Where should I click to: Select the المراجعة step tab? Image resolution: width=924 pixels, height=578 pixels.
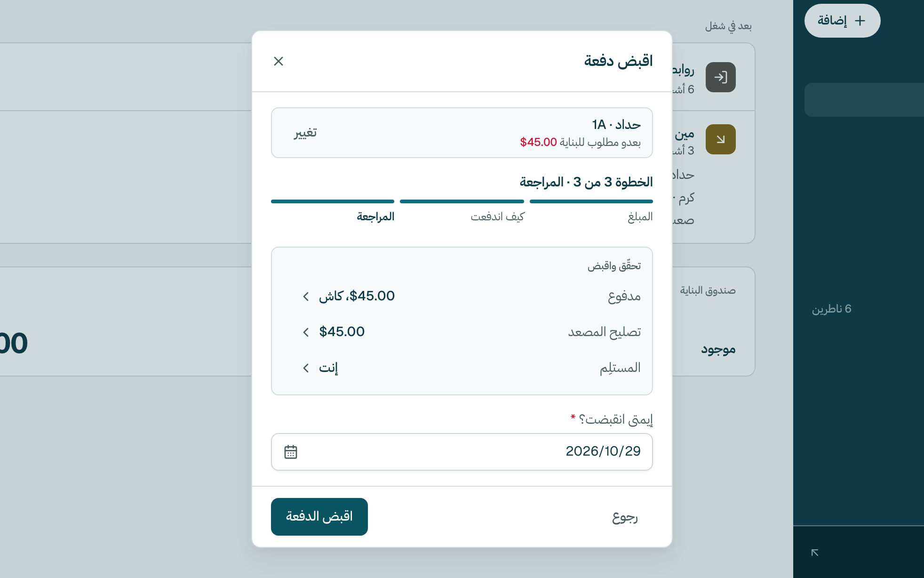[x=375, y=217]
